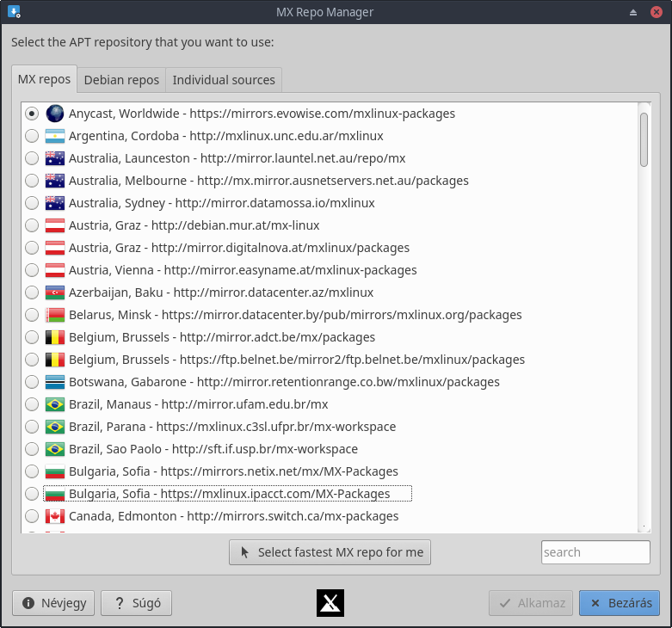This screenshot has height=628, width=672.
Task: Click the disabled Alkalmaz apply button
Action: click(x=531, y=603)
